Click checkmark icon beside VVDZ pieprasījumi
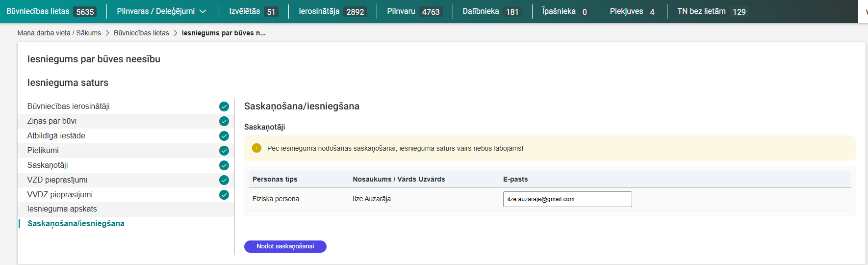The image size is (868, 265). pos(224,195)
